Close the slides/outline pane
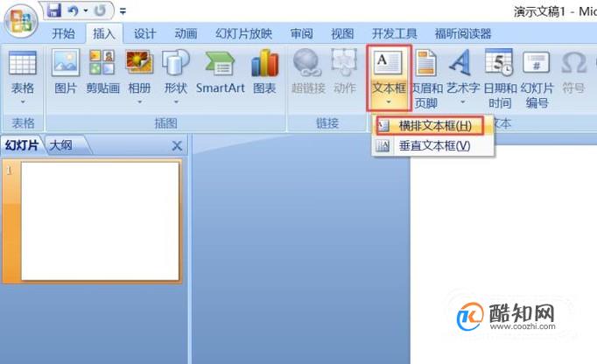The height and width of the screenshot is (364, 597). (177, 145)
